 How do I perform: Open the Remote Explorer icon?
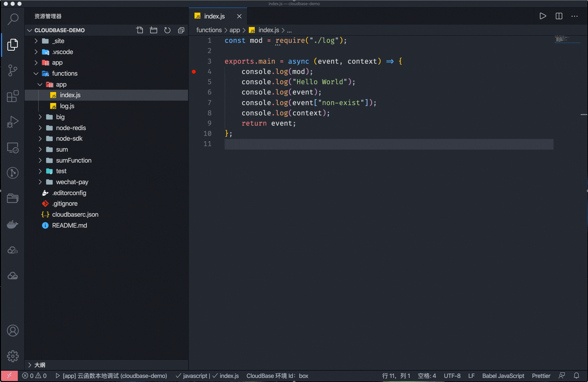(13, 148)
